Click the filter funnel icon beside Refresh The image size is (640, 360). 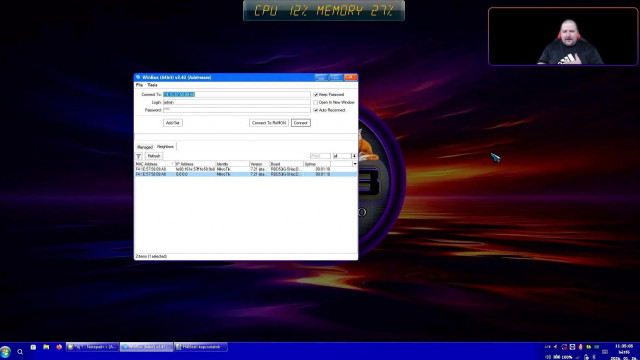139,156
